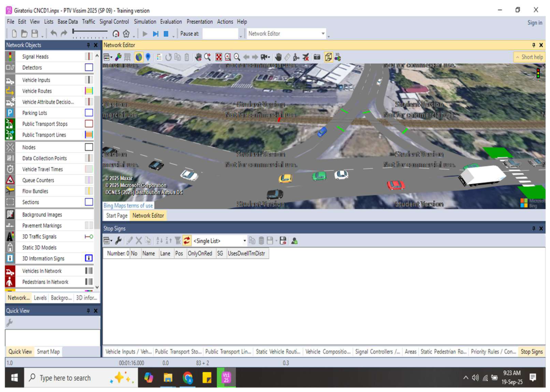550x392 pixels.
Task: Click the show entire network icon
Action: pos(219,57)
